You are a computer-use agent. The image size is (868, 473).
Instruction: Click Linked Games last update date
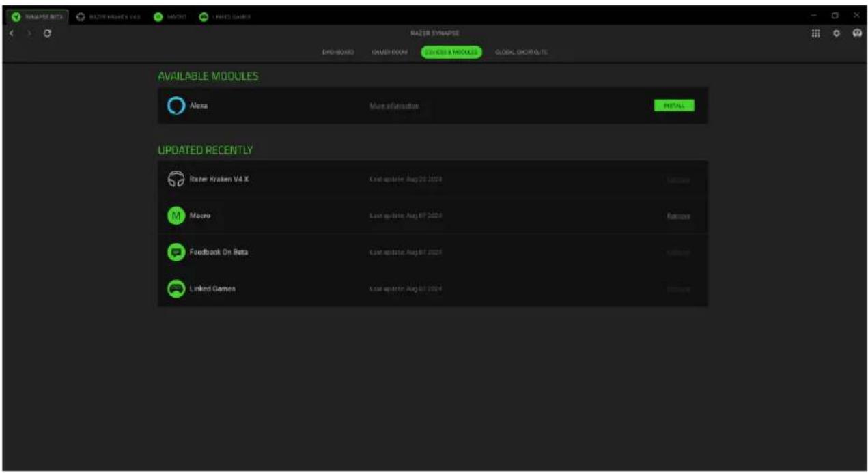(406, 289)
